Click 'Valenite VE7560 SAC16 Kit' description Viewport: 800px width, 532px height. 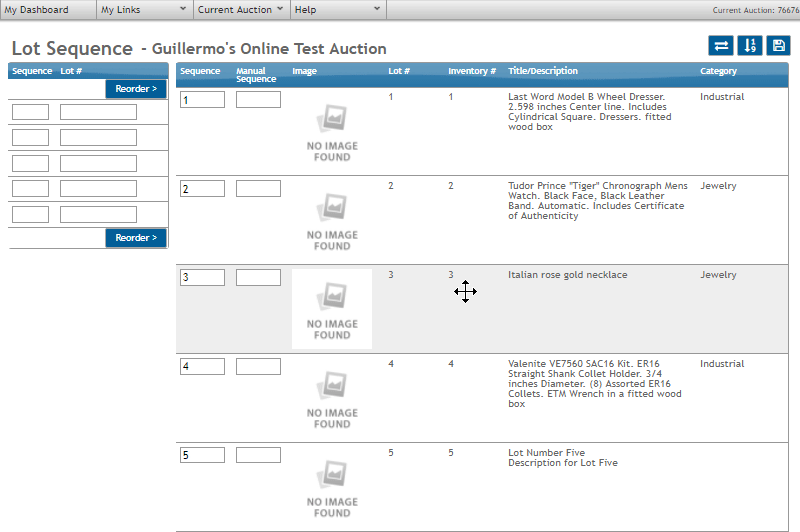click(x=595, y=384)
